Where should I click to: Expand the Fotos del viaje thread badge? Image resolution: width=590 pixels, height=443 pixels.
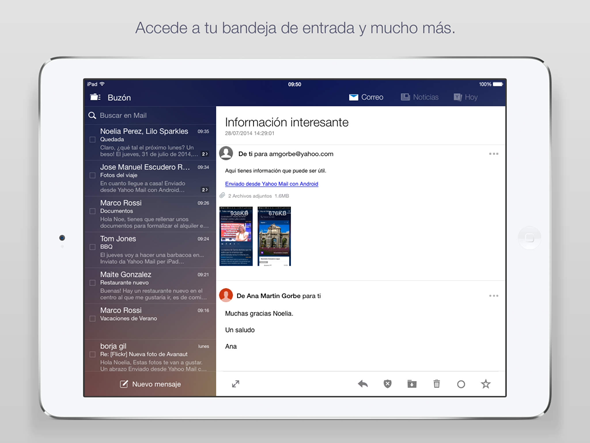[x=205, y=190]
